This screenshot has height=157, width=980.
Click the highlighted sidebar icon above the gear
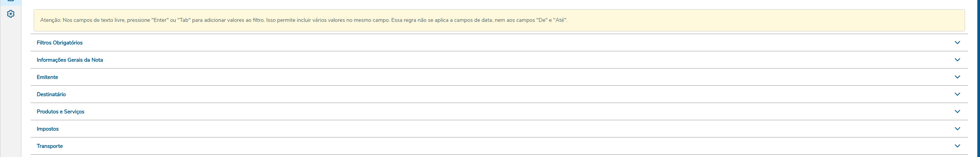click(11, 2)
